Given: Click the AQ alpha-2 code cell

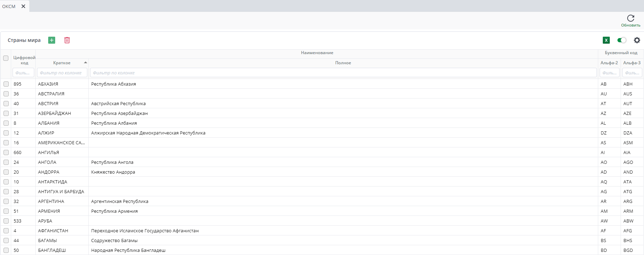Looking at the screenshot, I should pyautogui.click(x=609, y=182).
